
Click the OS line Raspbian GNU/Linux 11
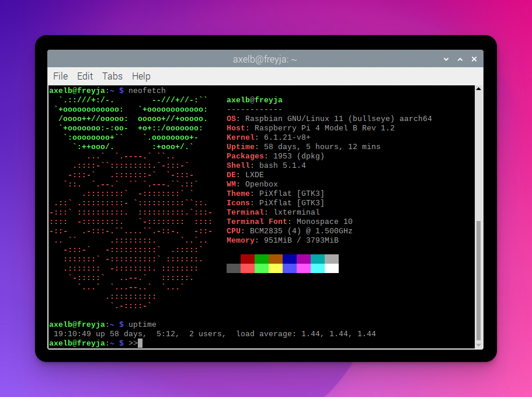coord(329,119)
